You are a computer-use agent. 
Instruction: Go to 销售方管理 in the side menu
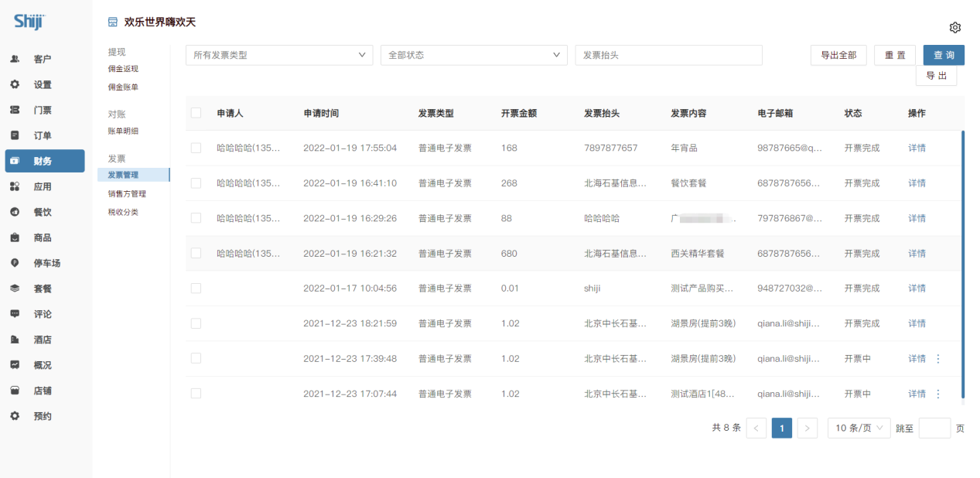point(127,194)
